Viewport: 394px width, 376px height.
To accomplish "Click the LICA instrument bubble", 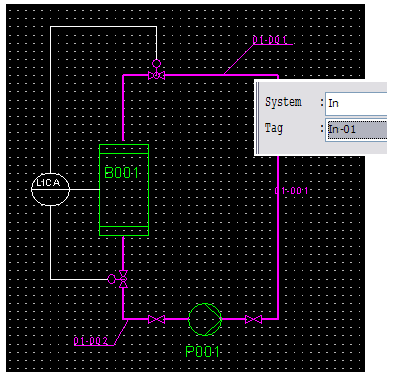I will click(50, 189).
